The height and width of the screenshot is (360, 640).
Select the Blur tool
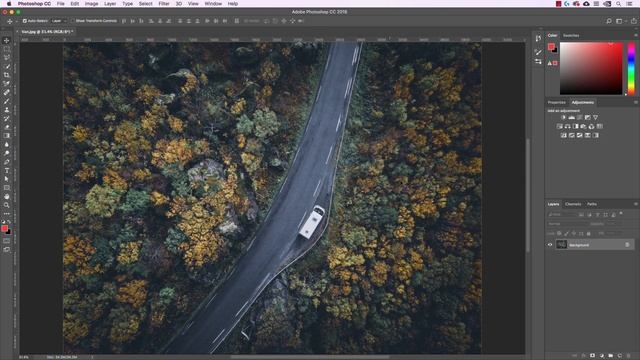(x=7, y=144)
